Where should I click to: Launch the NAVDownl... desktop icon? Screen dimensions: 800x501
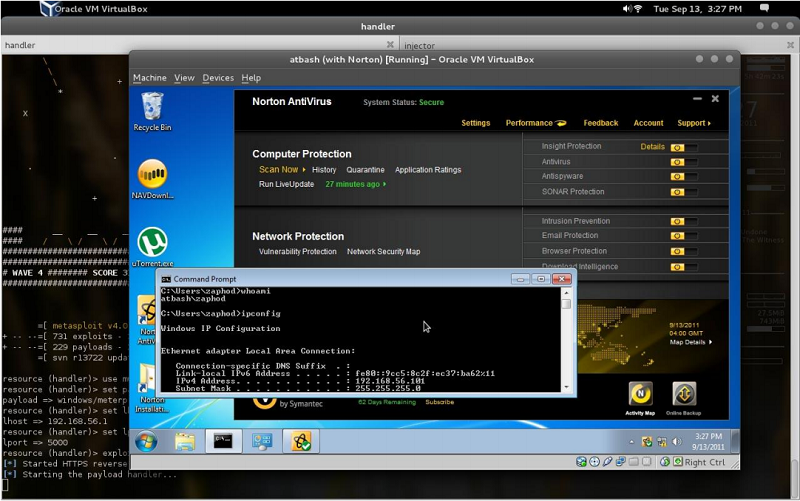click(x=152, y=179)
